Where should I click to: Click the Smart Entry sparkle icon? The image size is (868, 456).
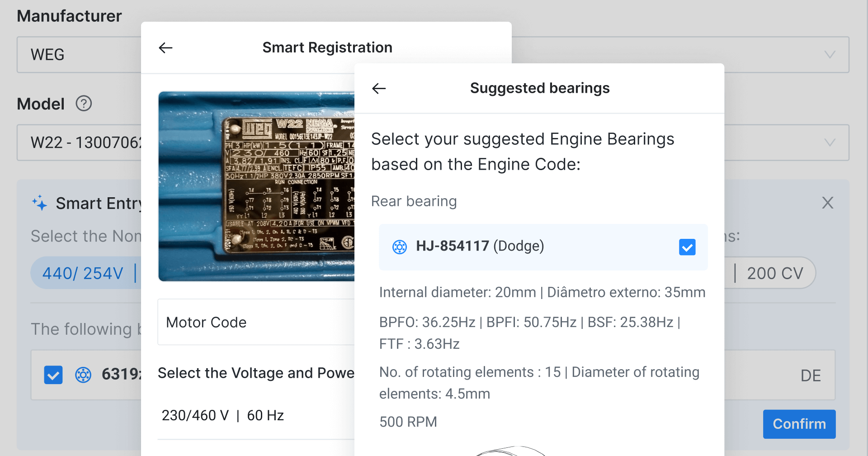tap(40, 203)
